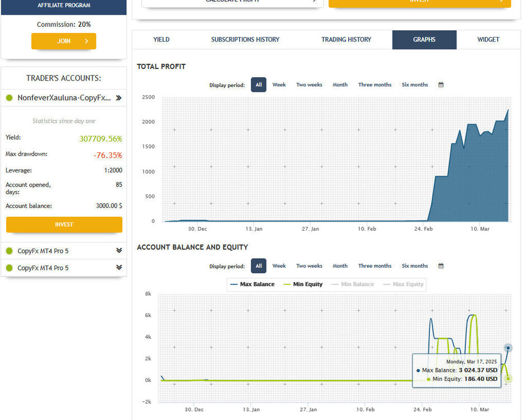Select Week period for Total Profit
Screen dimensions: 524x420
tap(279, 85)
